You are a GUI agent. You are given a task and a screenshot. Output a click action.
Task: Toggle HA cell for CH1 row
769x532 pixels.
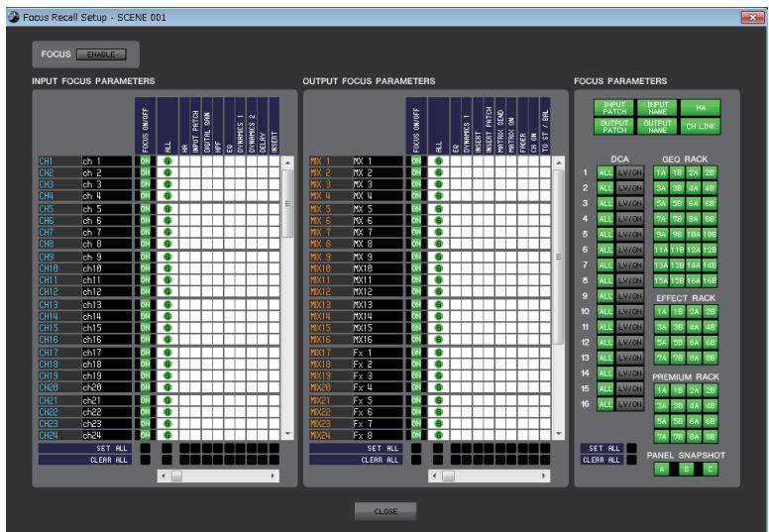(x=184, y=160)
